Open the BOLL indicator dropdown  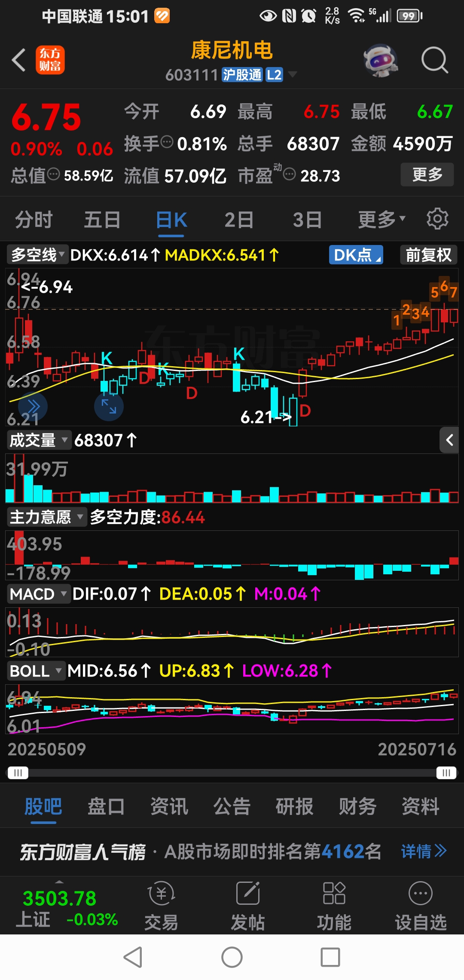[x=36, y=671]
